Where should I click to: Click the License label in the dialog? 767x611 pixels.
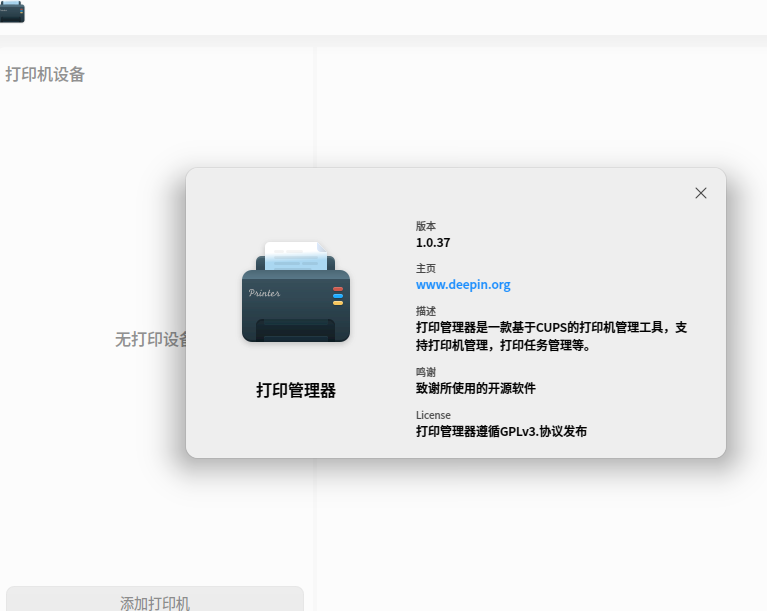(433, 415)
